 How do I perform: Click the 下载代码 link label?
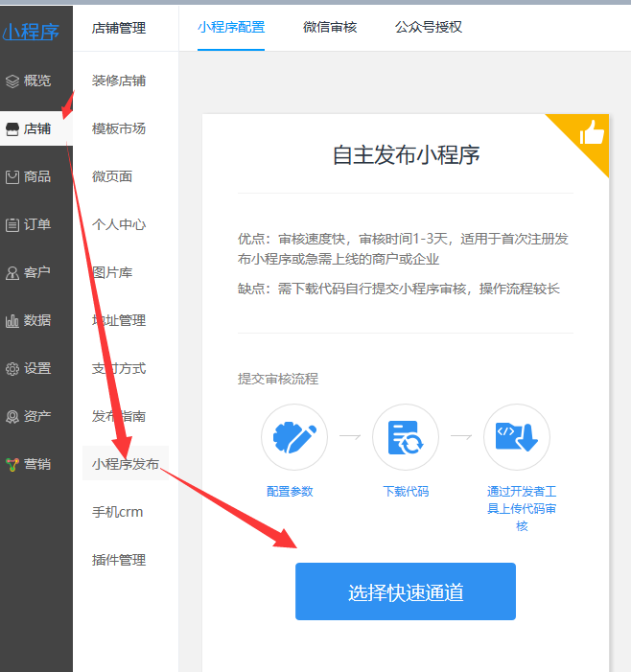click(406, 492)
